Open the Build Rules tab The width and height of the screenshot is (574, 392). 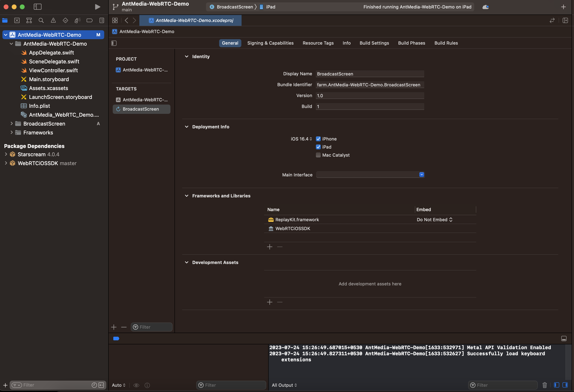(x=446, y=43)
